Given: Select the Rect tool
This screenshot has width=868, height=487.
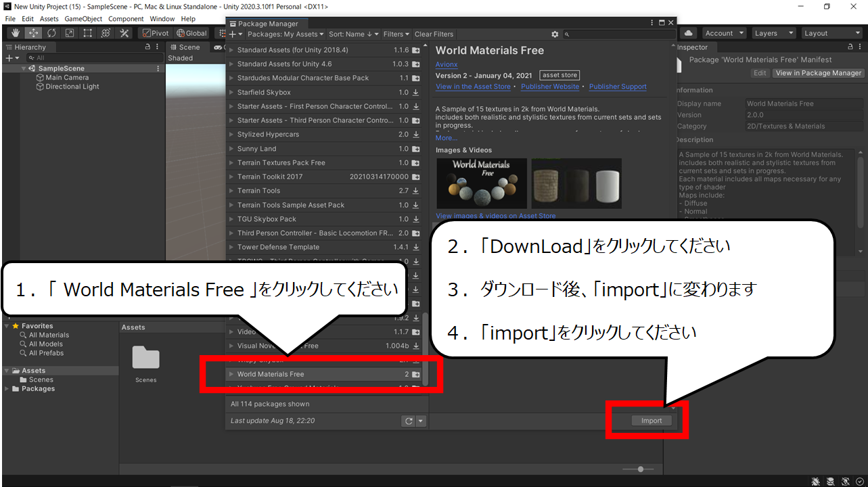Looking at the screenshot, I should (88, 33).
